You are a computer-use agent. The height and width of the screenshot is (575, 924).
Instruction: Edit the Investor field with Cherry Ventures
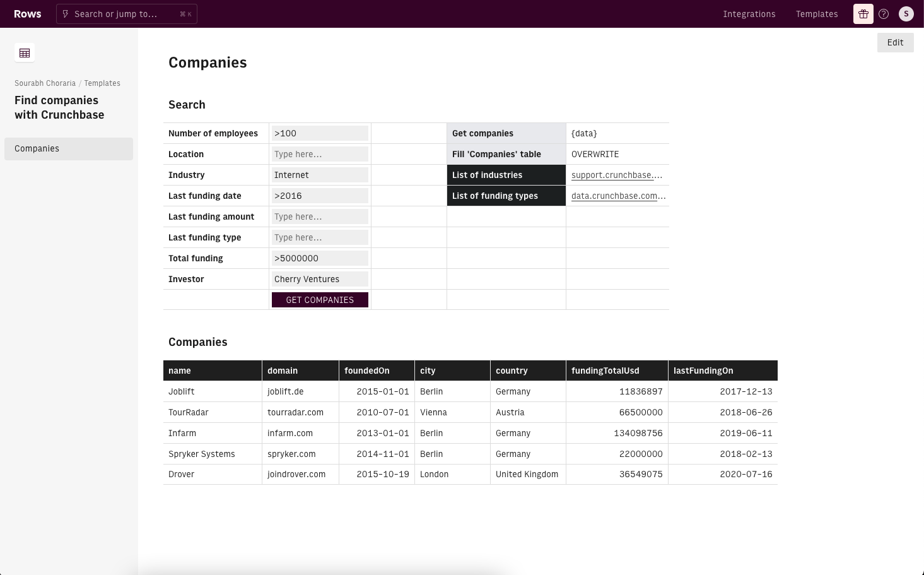(x=320, y=279)
